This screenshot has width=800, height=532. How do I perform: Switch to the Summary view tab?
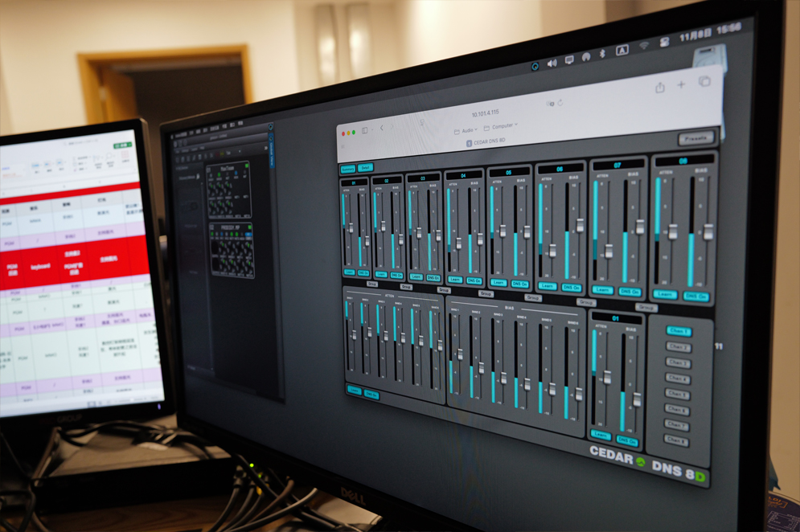point(347,169)
